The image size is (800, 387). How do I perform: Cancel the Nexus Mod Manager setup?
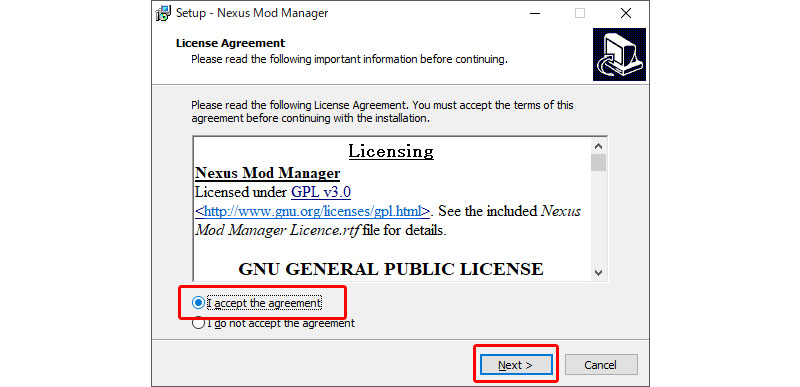601,365
